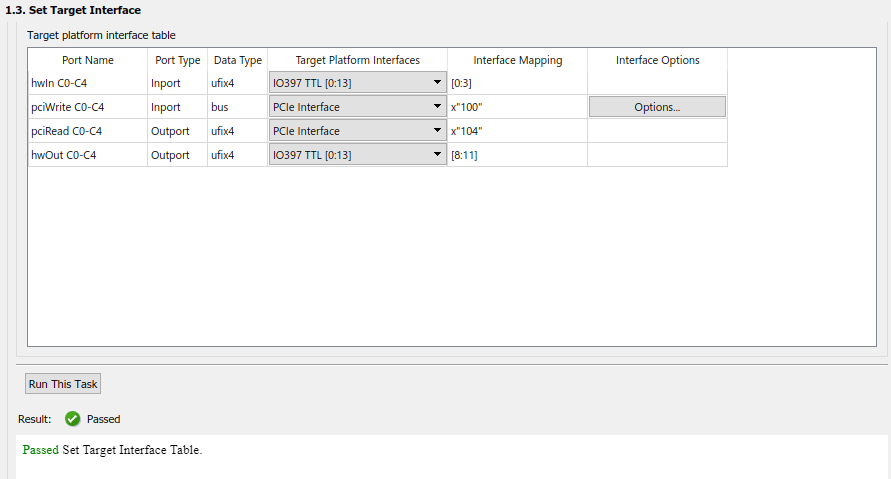Select the Data Type column header
Viewport: 891px width, 479px height.
pos(238,60)
